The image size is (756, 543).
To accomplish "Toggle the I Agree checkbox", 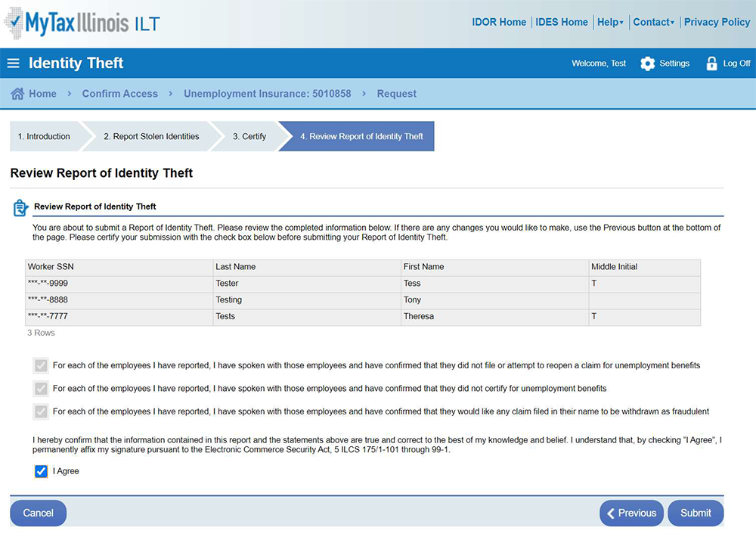I will coord(41,471).
